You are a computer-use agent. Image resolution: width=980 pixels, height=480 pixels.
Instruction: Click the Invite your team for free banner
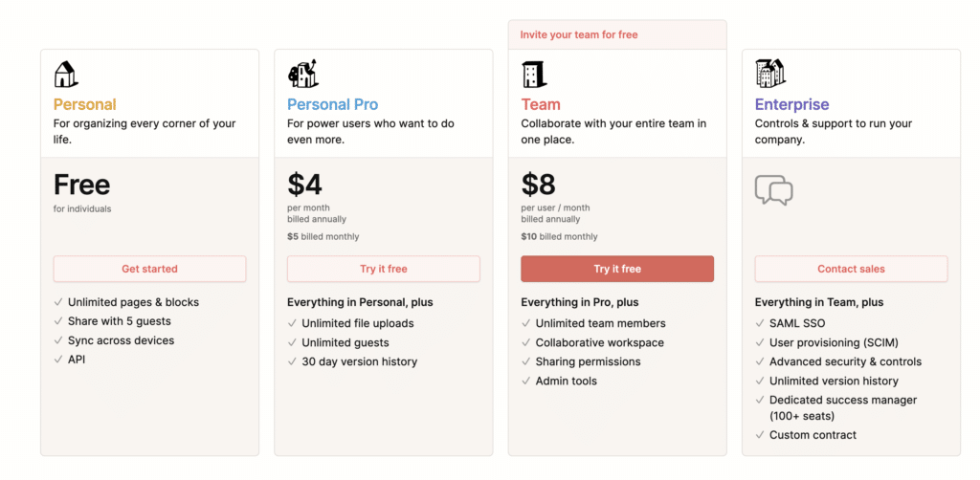pyautogui.click(x=578, y=34)
